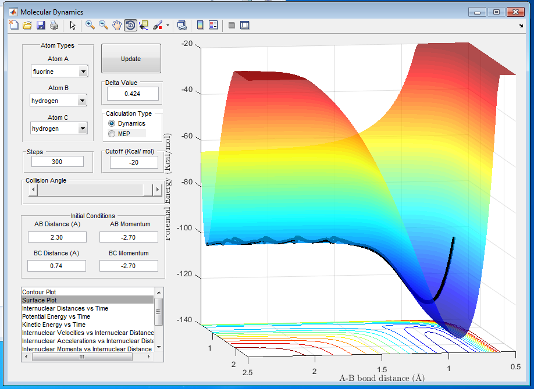Print the figure using the printer icon
The width and height of the screenshot is (534, 392).
54,25
